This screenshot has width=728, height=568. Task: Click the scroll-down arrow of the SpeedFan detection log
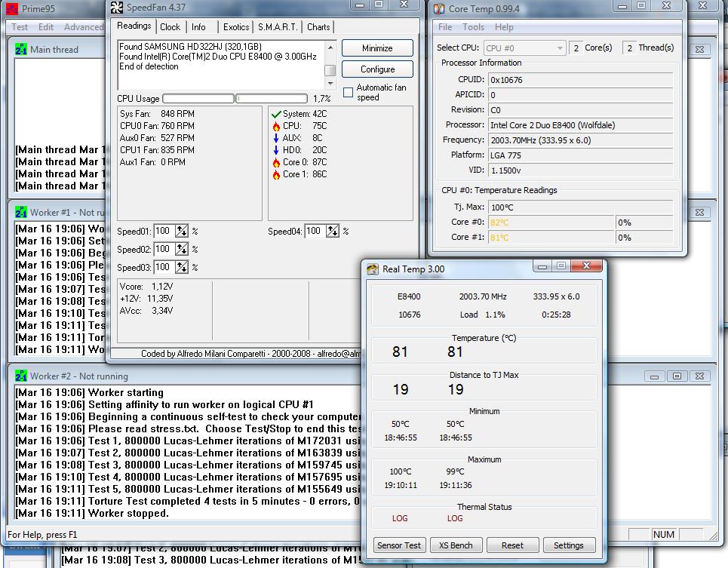330,84
